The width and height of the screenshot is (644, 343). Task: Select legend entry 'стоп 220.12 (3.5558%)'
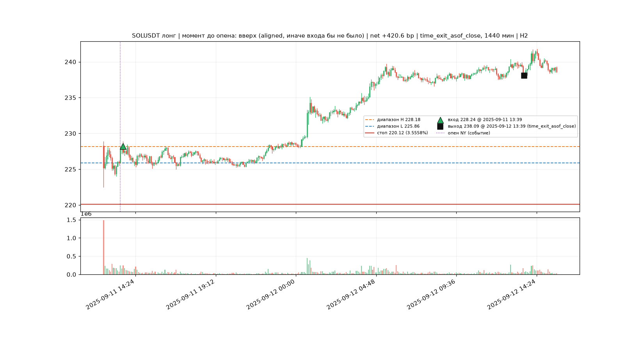pyautogui.click(x=402, y=133)
